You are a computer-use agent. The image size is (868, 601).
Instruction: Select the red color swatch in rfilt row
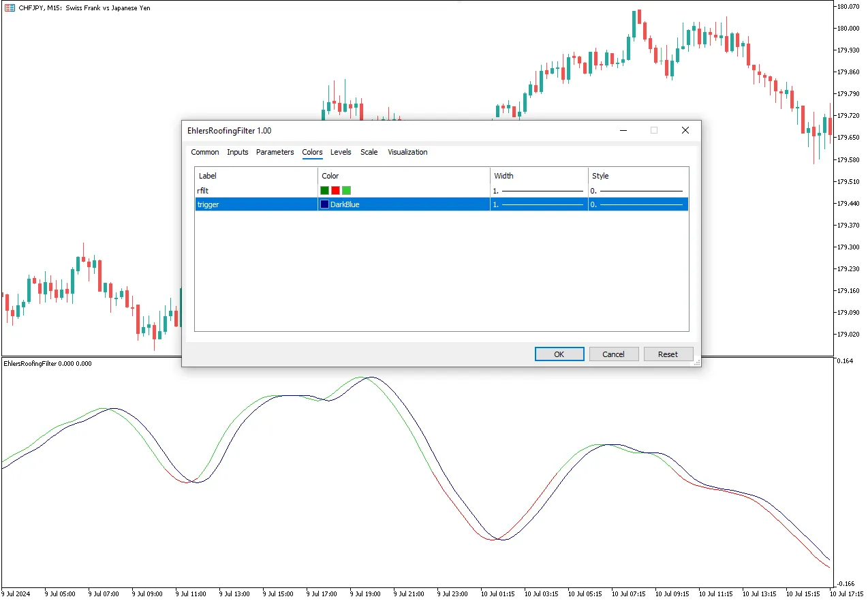click(x=335, y=191)
